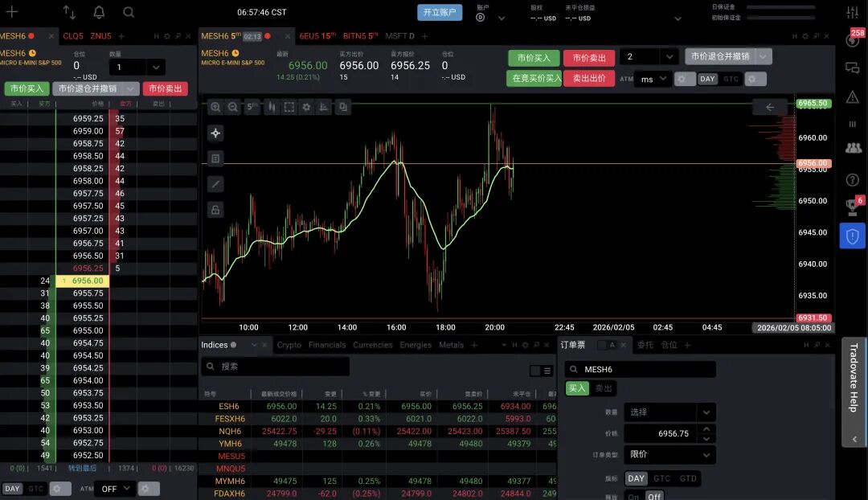Select 卖出 sell side in the order ticket

(x=604, y=388)
